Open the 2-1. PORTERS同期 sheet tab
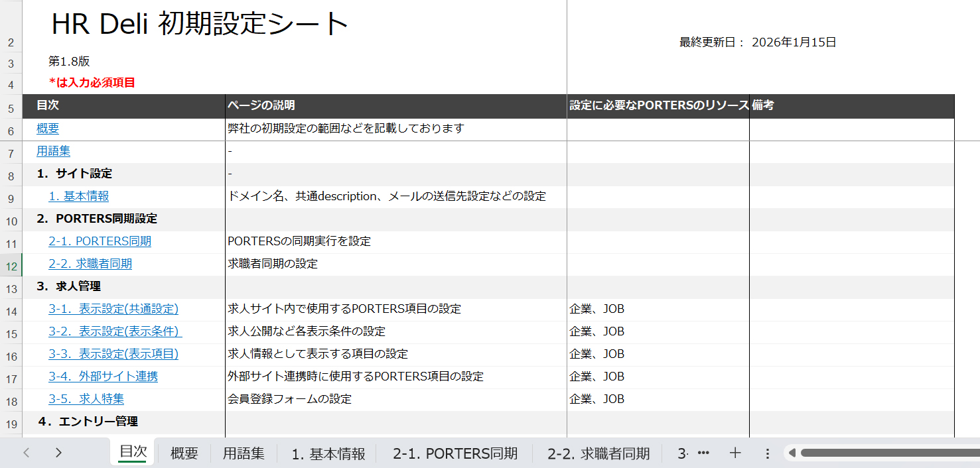 (455, 453)
